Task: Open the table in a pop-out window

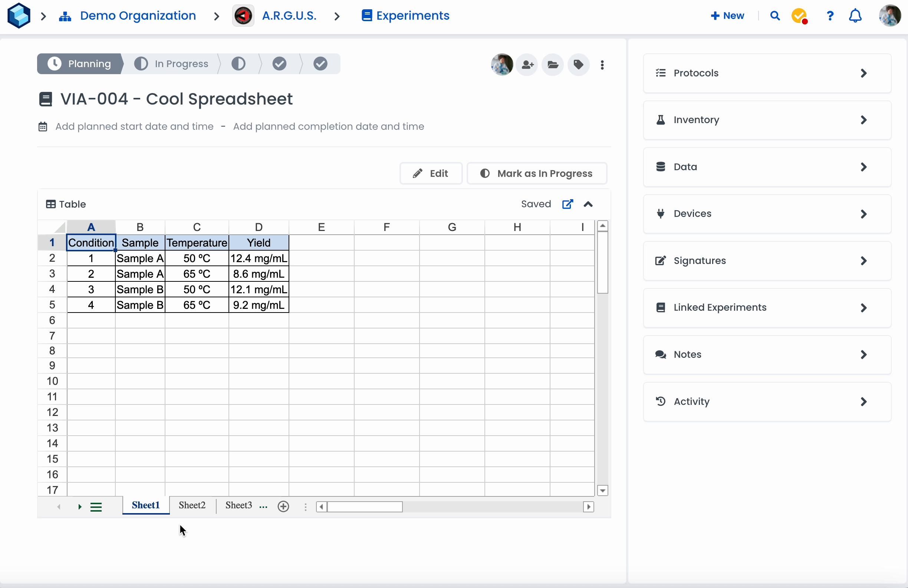Action: tap(567, 204)
